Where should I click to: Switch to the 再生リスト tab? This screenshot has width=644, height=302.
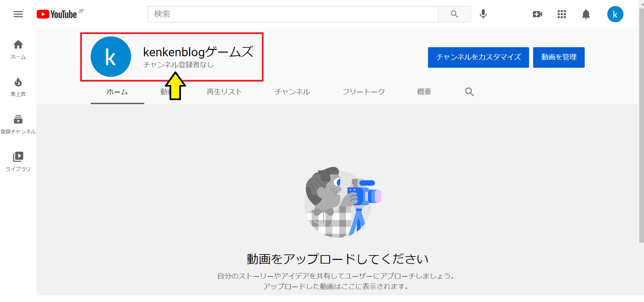pyautogui.click(x=224, y=92)
